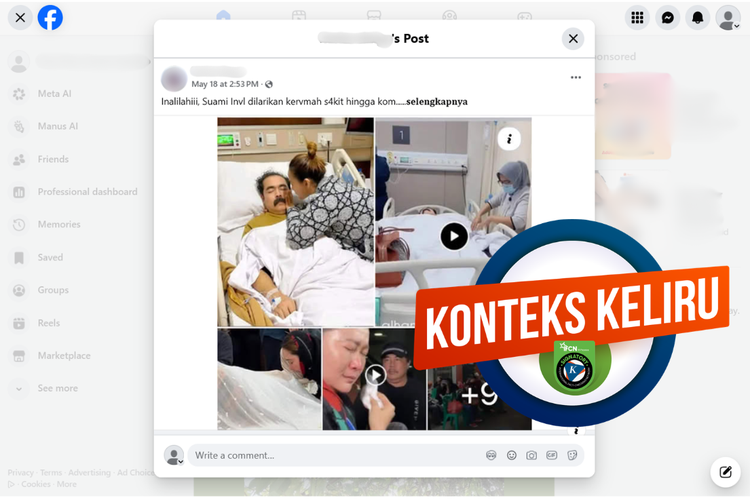Play the crying woman video
Image resolution: width=750 pixels, height=500 pixels.
coord(375,375)
